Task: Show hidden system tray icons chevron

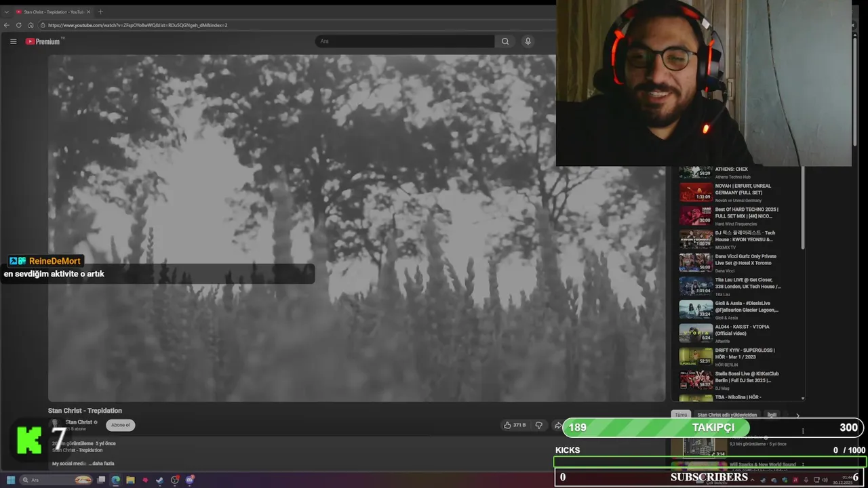Action: (751, 480)
